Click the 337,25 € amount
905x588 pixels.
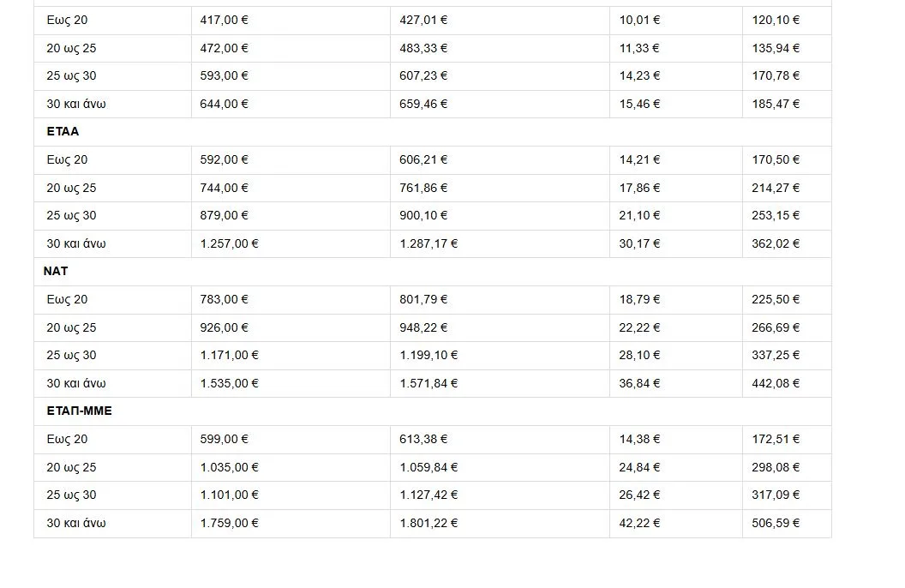coord(776,355)
